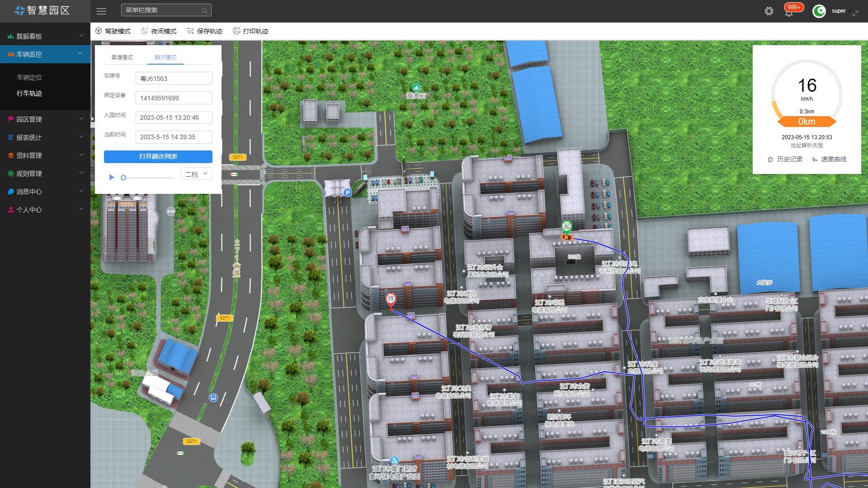Click the blue parking P icon
The width and height of the screenshot is (868, 488).
point(347,193)
